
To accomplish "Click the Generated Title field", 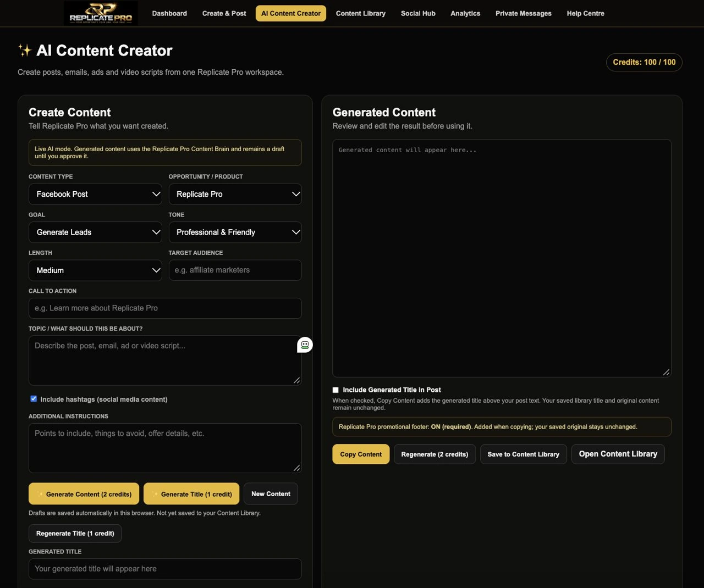I will 165,569.
